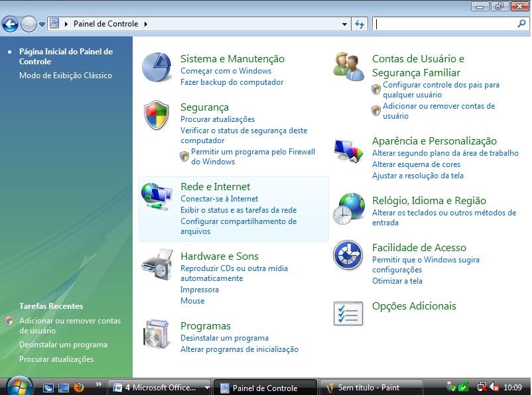532x395 pixels.
Task: Click the Hardware e Sons printer icon
Action: pyautogui.click(x=157, y=265)
